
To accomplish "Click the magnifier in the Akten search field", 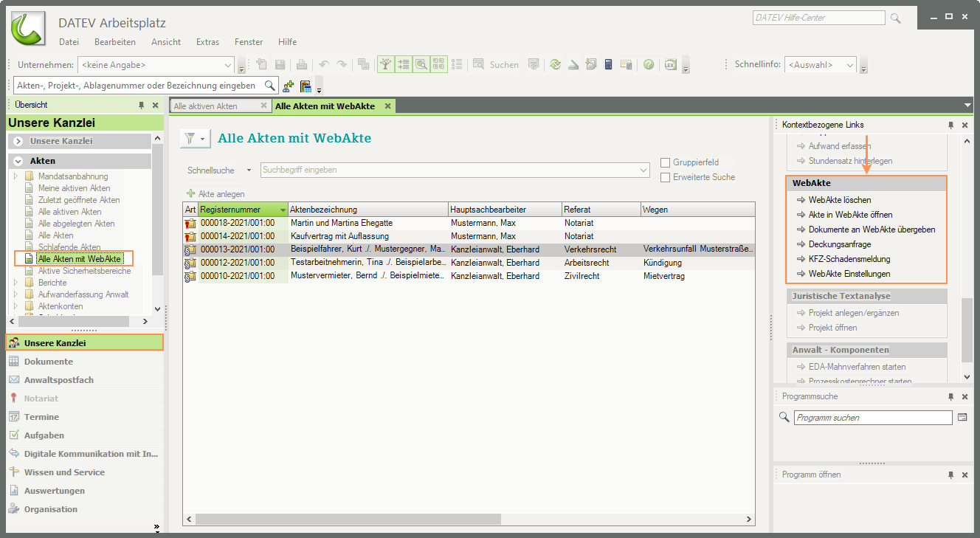I will coord(270,86).
